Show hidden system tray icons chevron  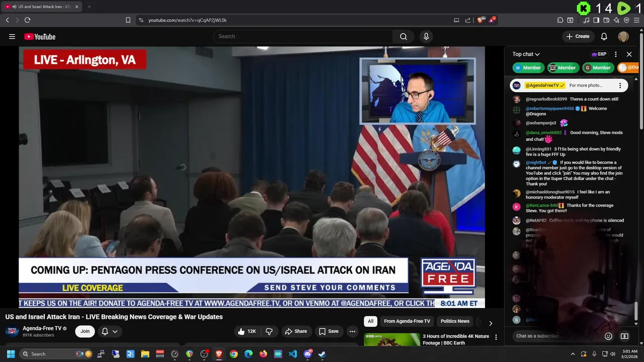[573, 354]
